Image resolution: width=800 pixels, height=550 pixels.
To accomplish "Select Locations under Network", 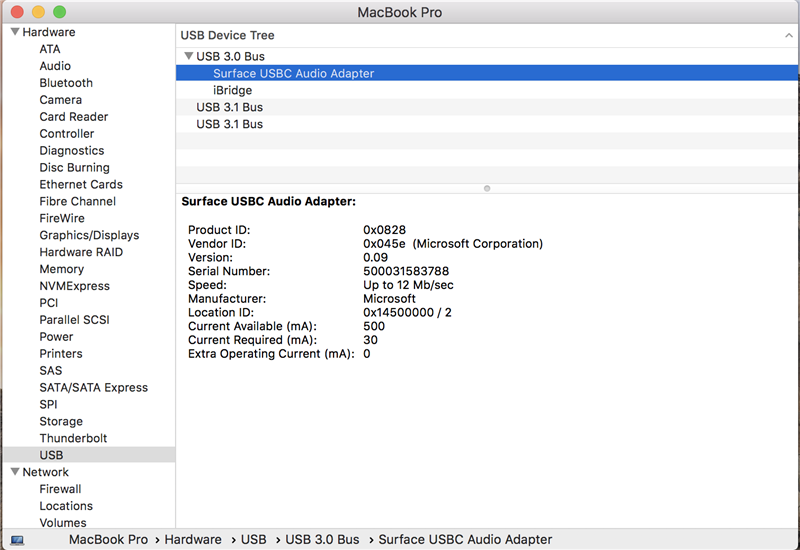I will click(x=66, y=506).
